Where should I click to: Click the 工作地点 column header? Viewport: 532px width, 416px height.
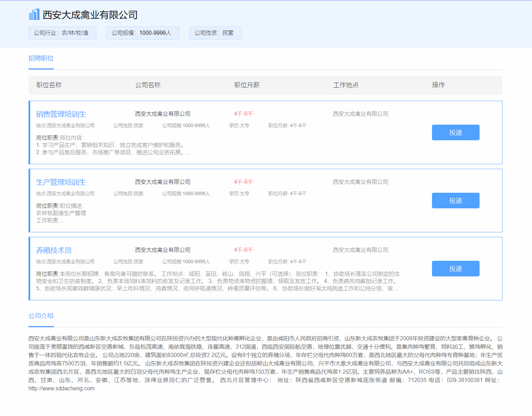coord(346,85)
